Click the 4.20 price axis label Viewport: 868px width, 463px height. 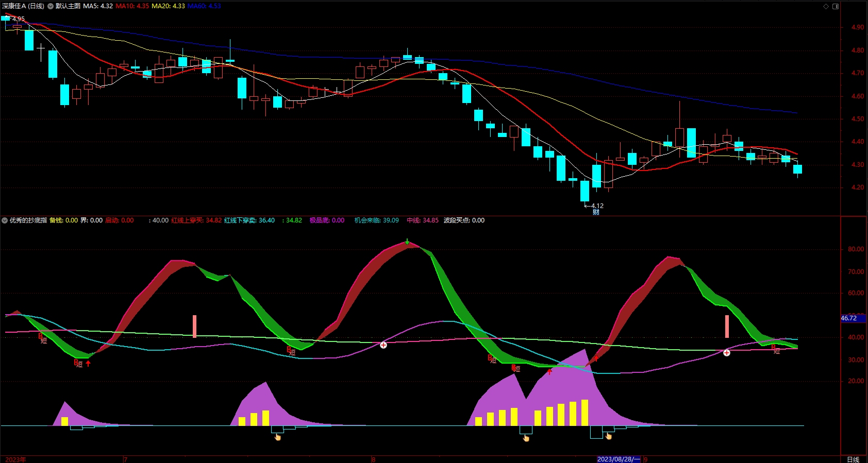click(858, 187)
